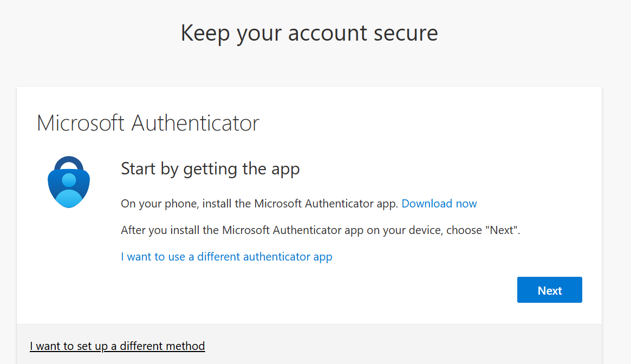Continue with the blue Next button

pos(549,290)
